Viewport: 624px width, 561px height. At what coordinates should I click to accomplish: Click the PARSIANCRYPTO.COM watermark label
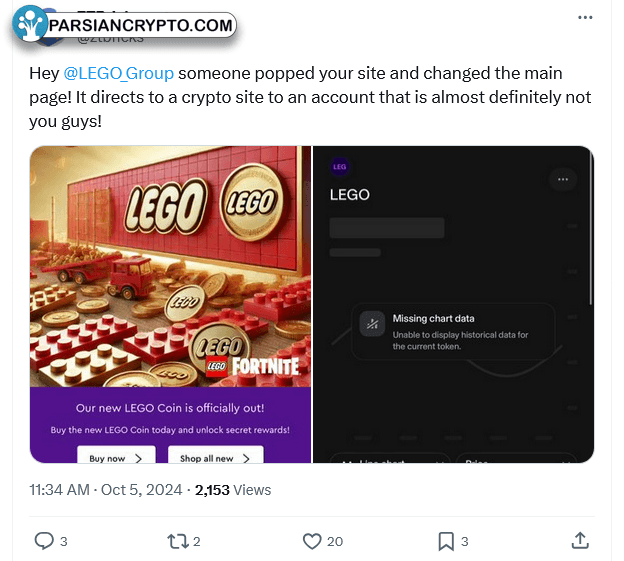click(140, 25)
